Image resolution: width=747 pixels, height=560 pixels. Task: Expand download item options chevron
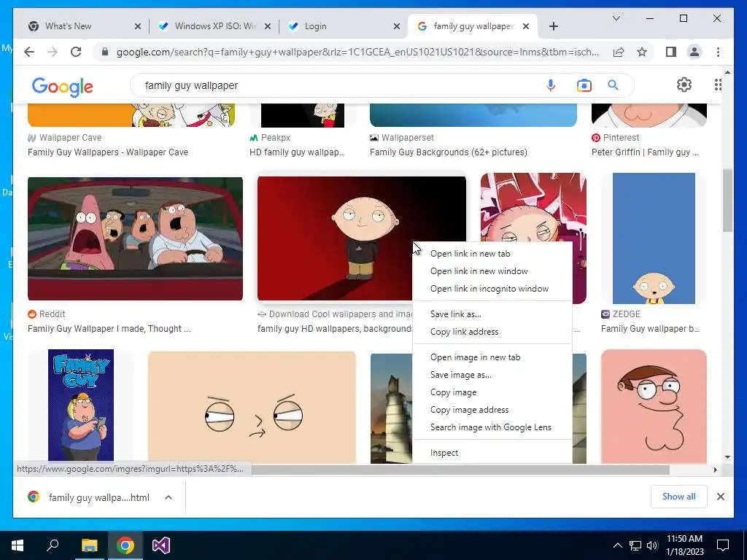coord(169,497)
